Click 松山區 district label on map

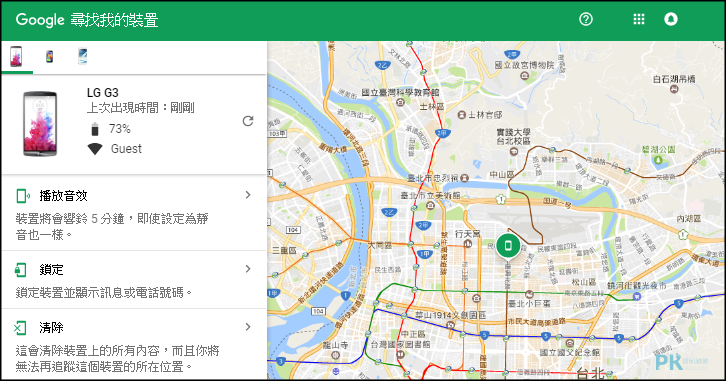pos(584,282)
